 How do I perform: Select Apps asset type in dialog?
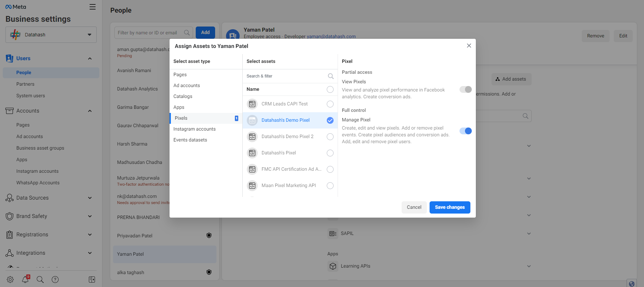pos(206,107)
